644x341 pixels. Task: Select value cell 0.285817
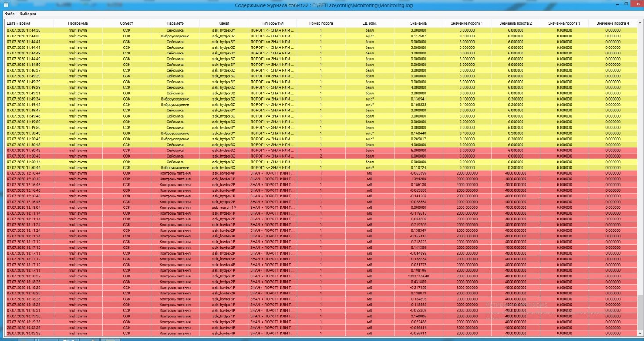418,139
